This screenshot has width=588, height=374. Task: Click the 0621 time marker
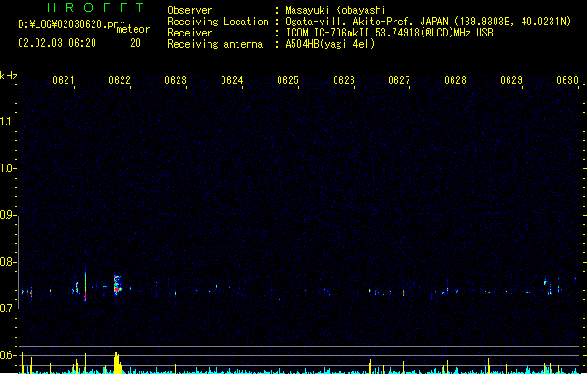coord(64,80)
